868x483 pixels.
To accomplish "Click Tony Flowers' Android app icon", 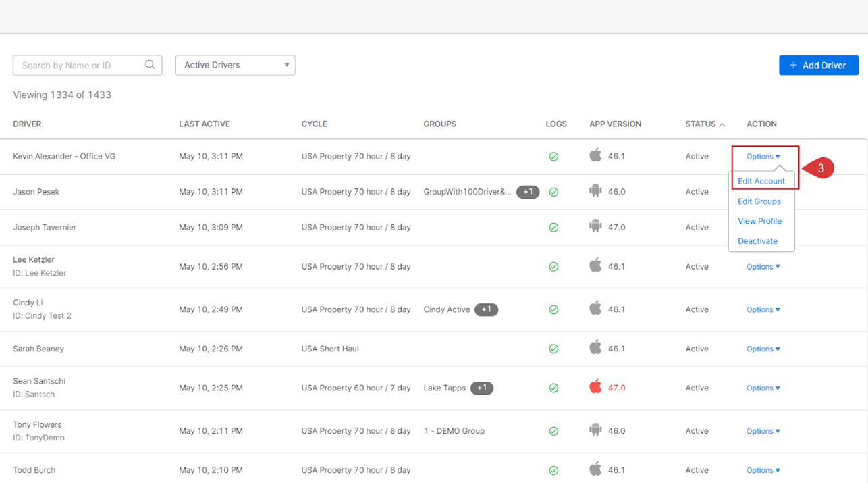I will pos(595,430).
